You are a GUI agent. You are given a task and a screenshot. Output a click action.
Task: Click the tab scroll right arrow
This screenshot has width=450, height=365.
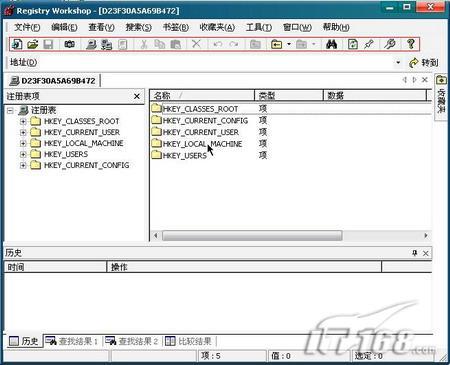414,80
